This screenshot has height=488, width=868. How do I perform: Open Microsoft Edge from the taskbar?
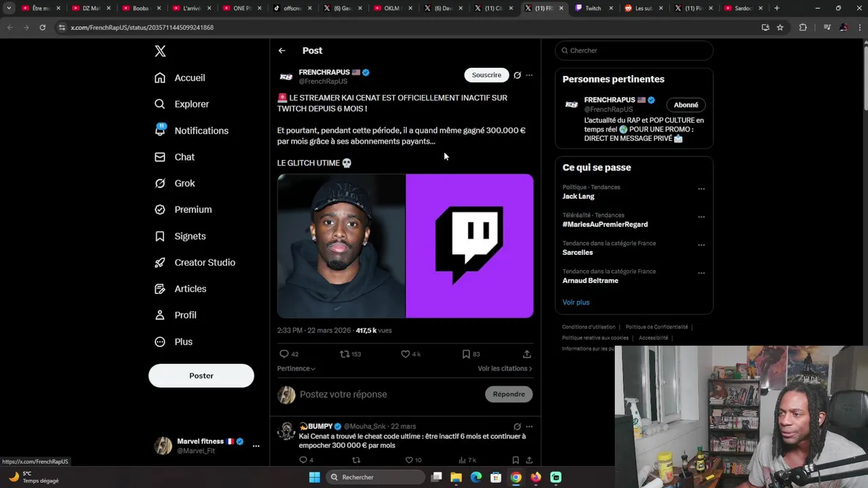click(476, 477)
